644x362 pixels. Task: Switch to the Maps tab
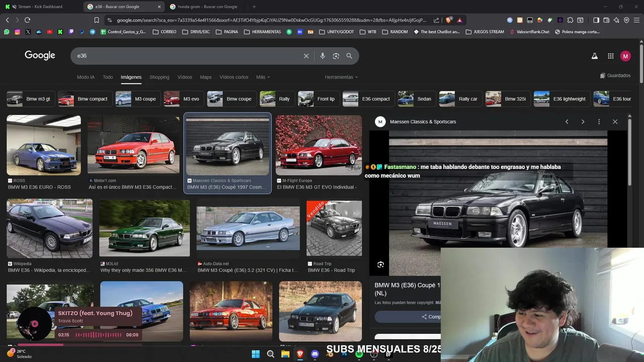[206, 77]
